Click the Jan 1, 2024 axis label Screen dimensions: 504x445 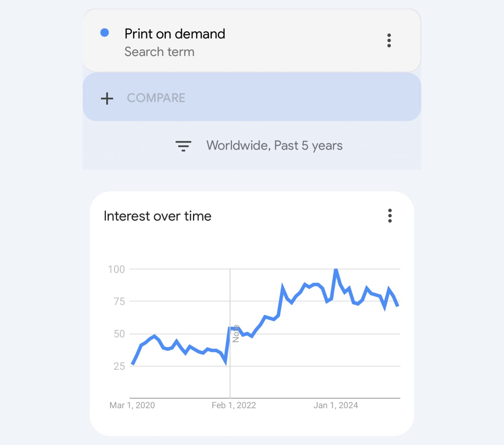(x=336, y=405)
